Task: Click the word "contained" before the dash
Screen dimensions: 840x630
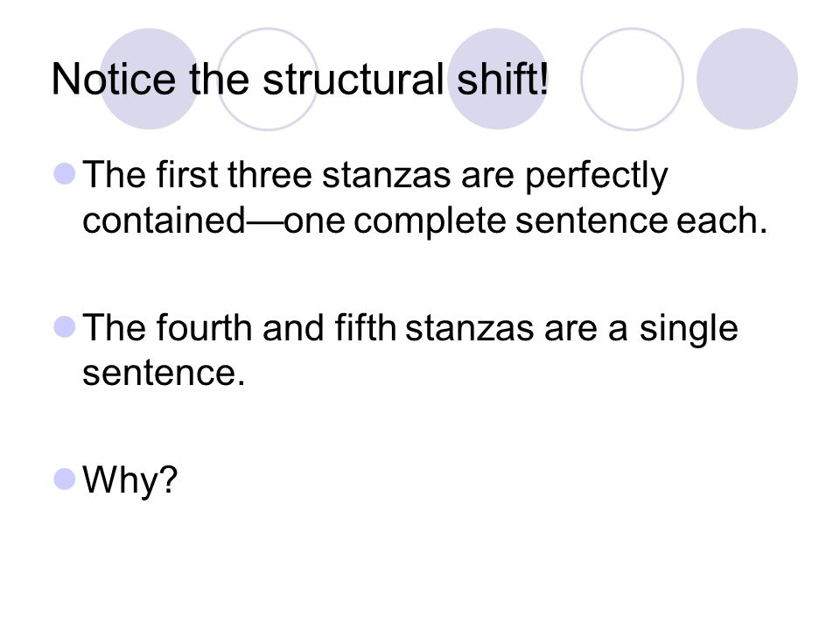Action: click(x=164, y=220)
